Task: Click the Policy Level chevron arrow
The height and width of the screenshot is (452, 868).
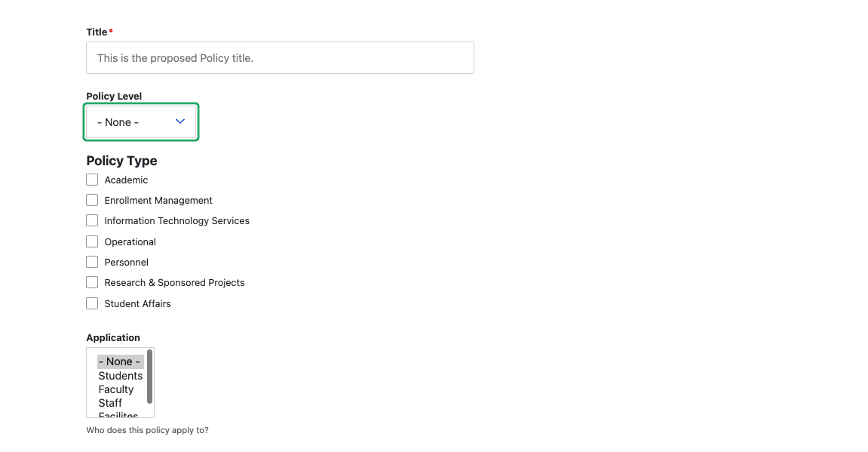Action: click(180, 121)
